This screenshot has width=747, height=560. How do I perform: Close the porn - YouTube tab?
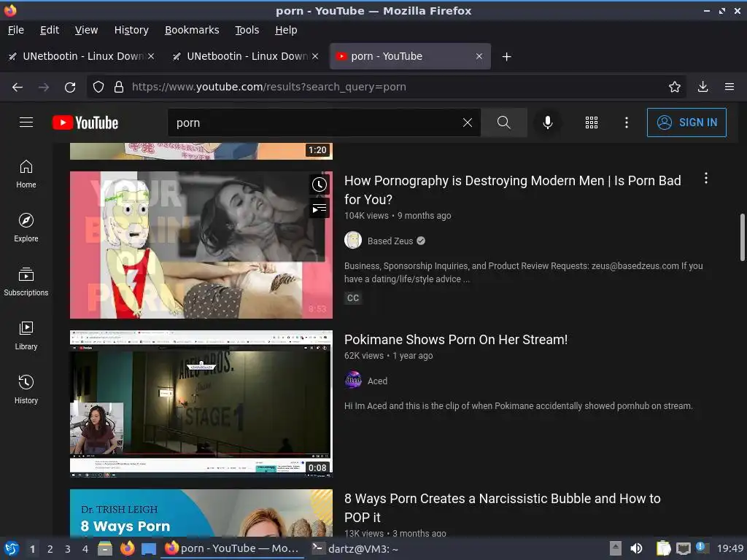479,56
